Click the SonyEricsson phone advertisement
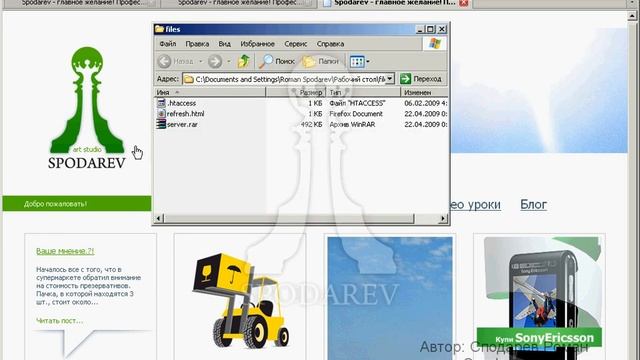640x360 pixels. point(540,298)
